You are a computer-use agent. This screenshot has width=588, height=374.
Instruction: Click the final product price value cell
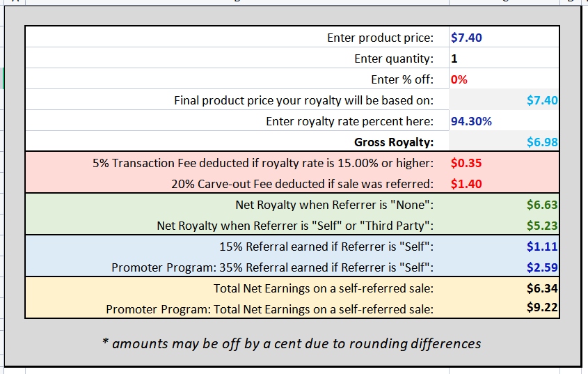pos(504,100)
